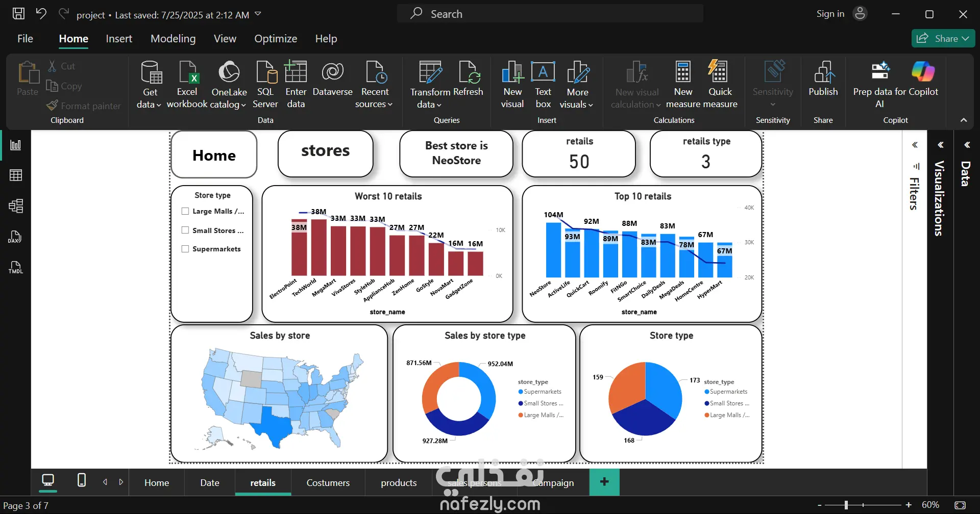Switch to Report view in sidebar
Screen dimensions: 980x514
pyautogui.click(x=16, y=145)
